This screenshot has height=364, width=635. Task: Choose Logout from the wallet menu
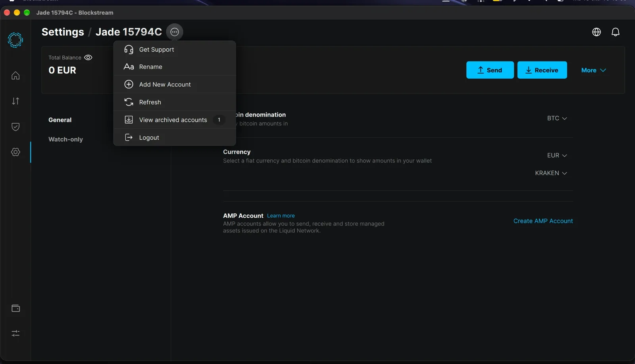(x=175, y=138)
